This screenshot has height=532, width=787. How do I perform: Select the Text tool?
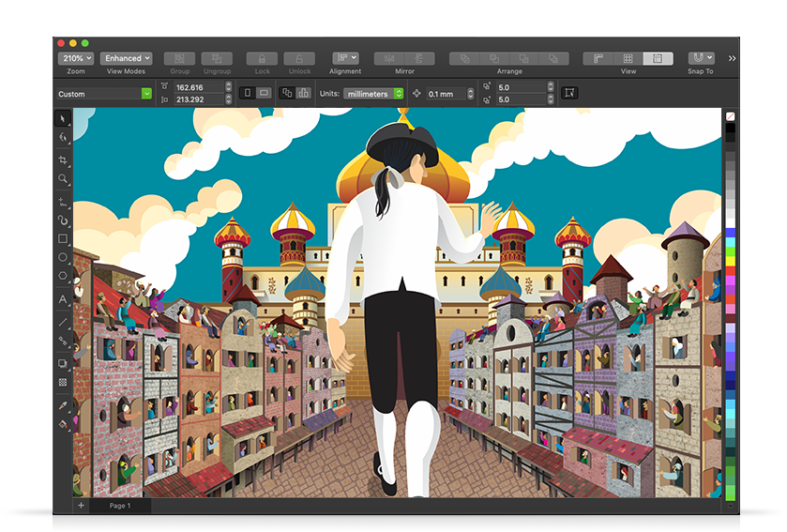tap(63, 299)
